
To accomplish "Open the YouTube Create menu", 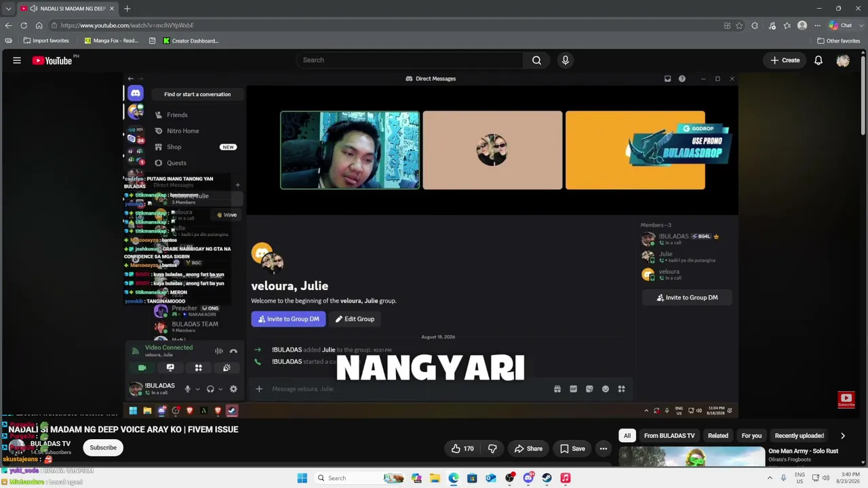I will [785, 60].
